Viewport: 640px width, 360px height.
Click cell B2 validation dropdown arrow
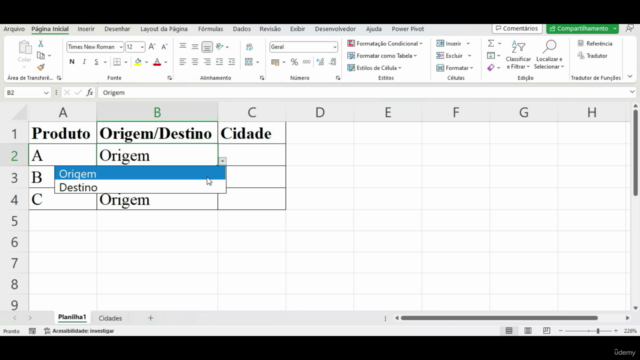pos(222,161)
